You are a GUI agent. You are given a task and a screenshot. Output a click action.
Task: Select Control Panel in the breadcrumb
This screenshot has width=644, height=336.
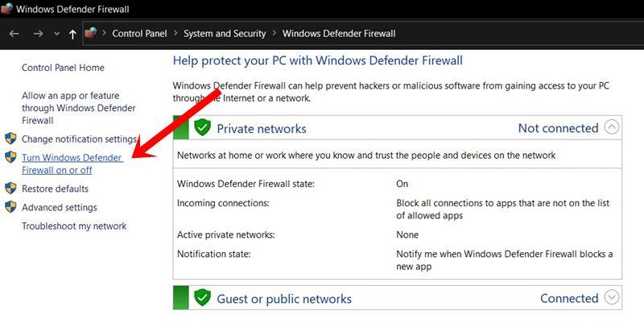139,34
